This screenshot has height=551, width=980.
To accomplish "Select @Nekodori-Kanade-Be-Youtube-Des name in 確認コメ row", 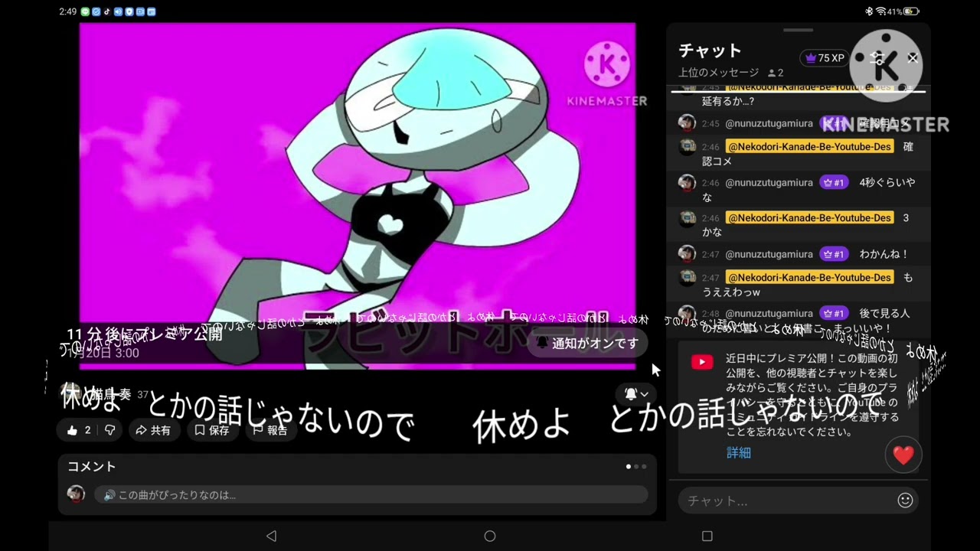I will (x=809, y=146).
